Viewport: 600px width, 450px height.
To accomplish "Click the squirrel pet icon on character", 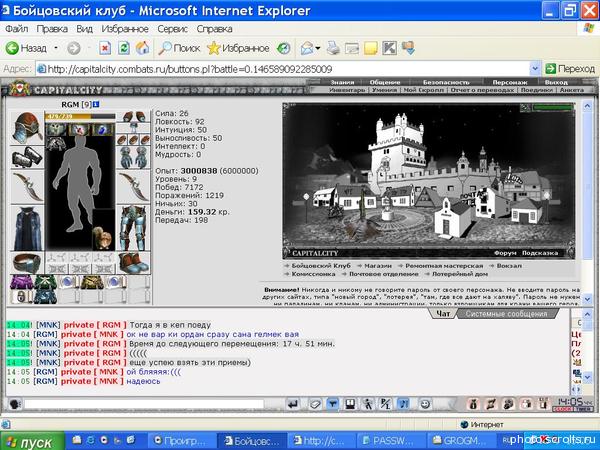I will (104, 238).
